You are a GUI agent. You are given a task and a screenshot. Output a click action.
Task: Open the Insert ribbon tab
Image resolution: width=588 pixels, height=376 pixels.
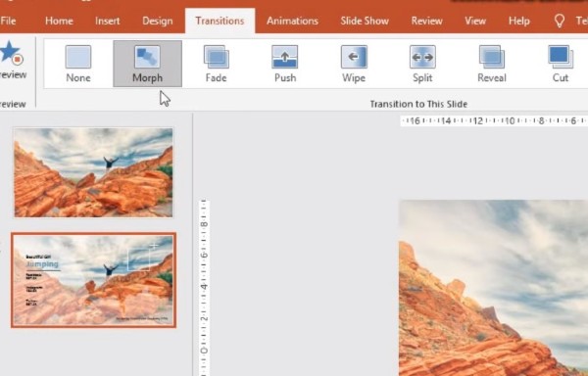click(x=107, y=21)
